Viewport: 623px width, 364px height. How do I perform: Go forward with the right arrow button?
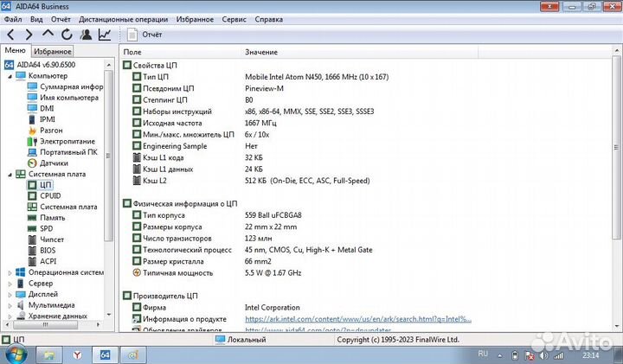click(29, 35)
